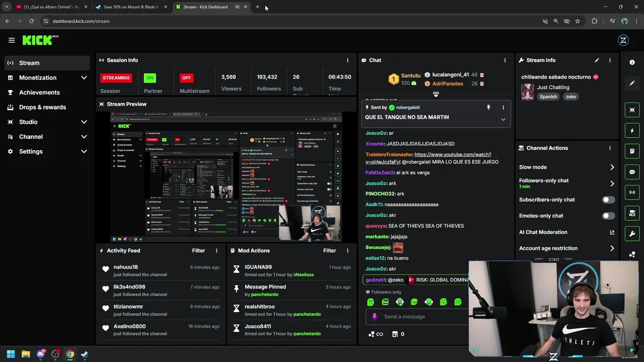Image resolution: width=644 pixels, height=362 pixels.
Task: Toggle the lightning bolt icon in right rail
Action: 632,131
